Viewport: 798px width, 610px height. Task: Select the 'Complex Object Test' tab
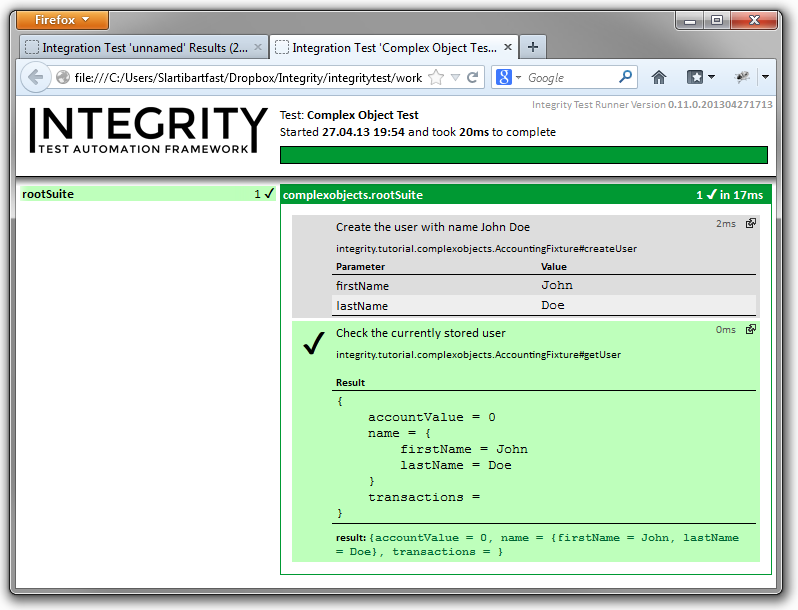385,47
